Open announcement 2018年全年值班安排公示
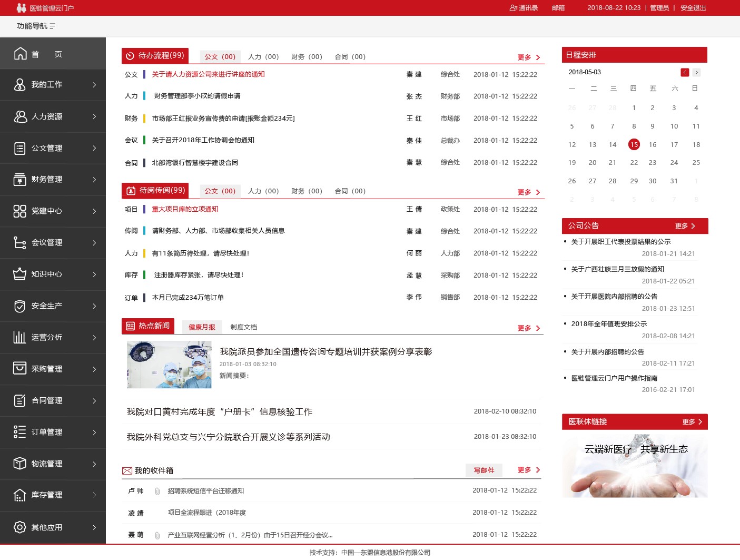Image resolution: width=740 pixels, height=560 pixels. pos(609,324)
